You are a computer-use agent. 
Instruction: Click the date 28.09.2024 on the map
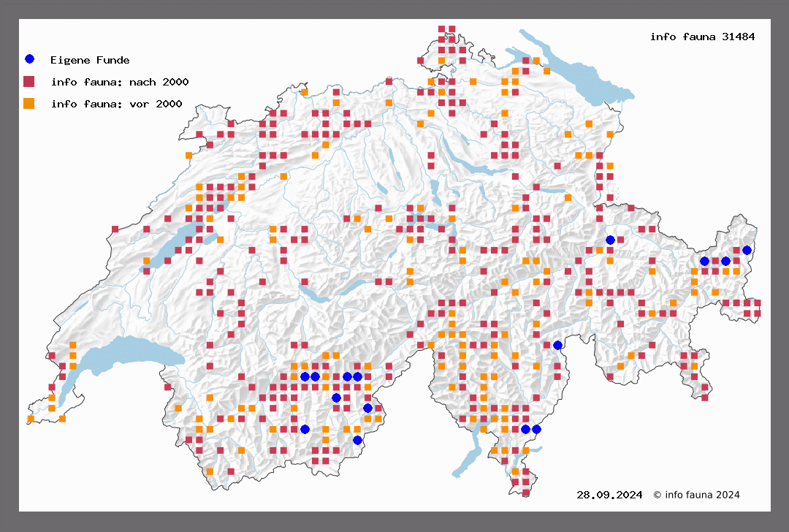tap(609, 495)
